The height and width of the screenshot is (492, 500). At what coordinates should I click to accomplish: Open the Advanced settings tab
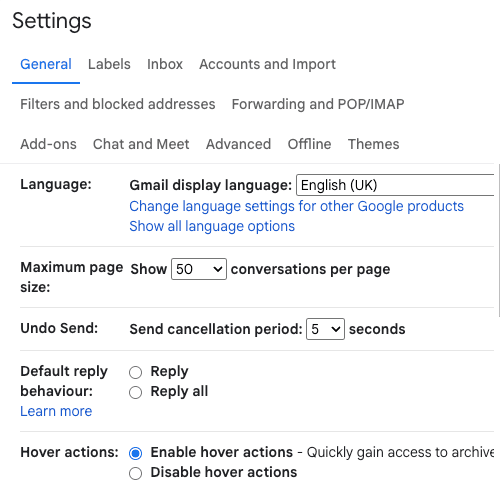click(238, 144)
